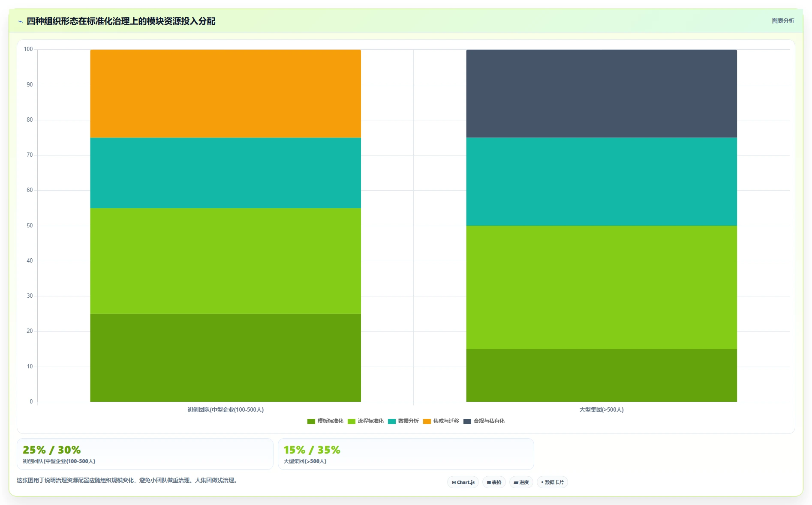Toggle the 合规与私有化 legend entry
The height and width of the screenshot is (505, 812).
[484, 421]
